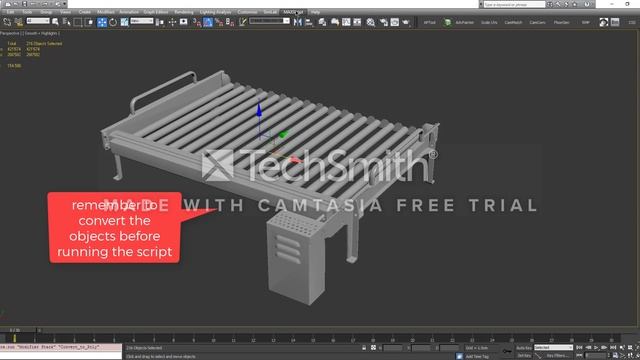Click the Guide Urb toolbar button
The image size is (640, 360).
[x=489, y=22]
